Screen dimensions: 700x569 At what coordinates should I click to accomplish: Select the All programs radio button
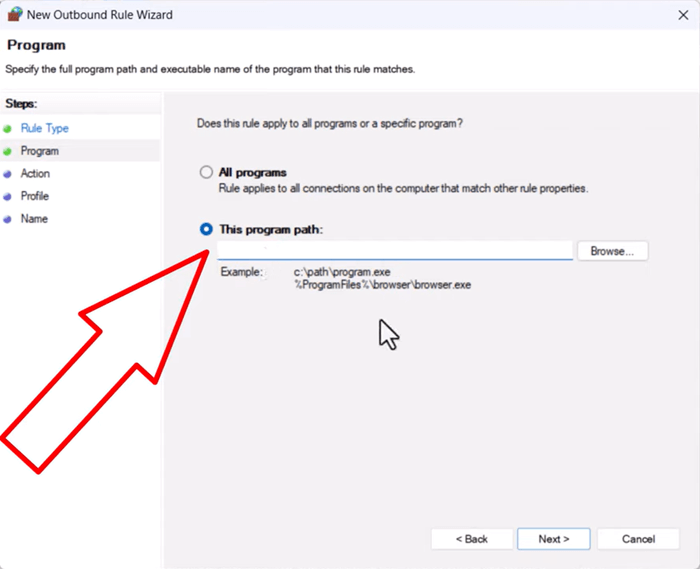pos(206,172)
